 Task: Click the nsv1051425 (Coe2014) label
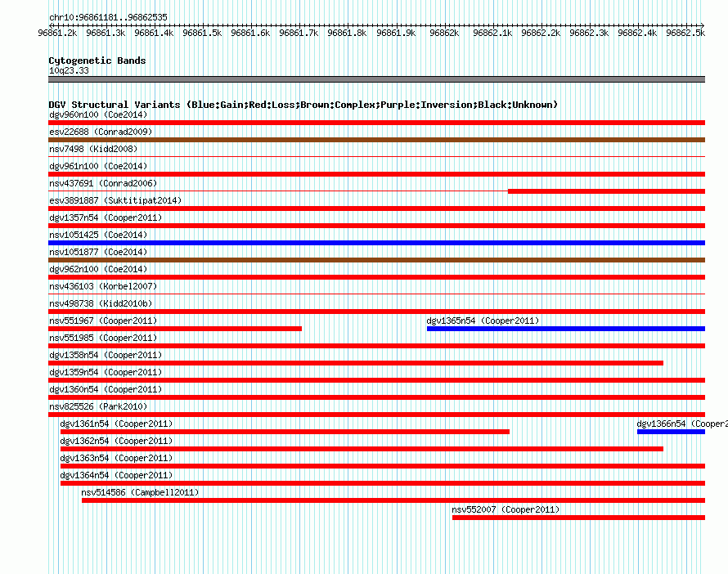[98, 235]
